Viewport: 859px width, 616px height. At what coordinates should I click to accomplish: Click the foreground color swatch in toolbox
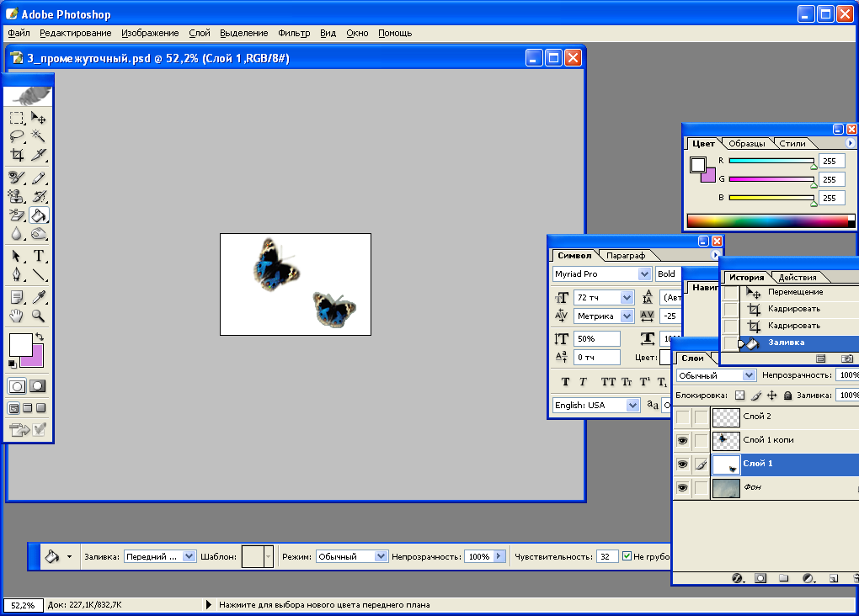pos(21,345)
